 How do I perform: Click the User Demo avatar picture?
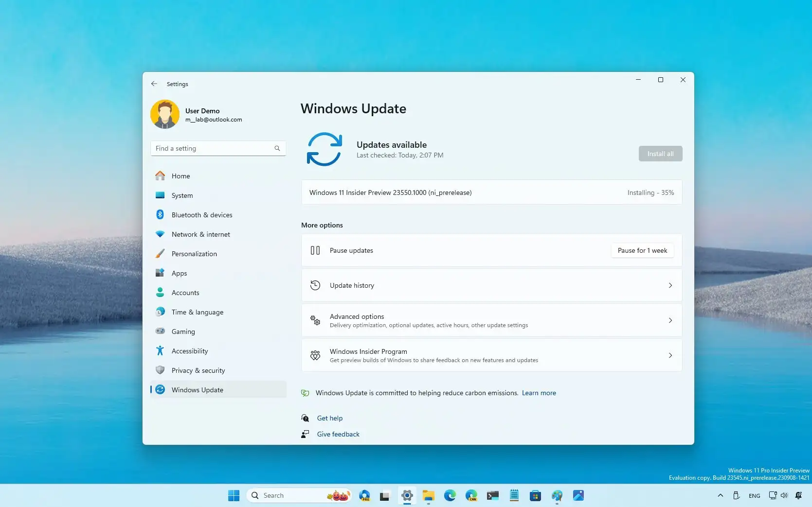pos(165,115)
